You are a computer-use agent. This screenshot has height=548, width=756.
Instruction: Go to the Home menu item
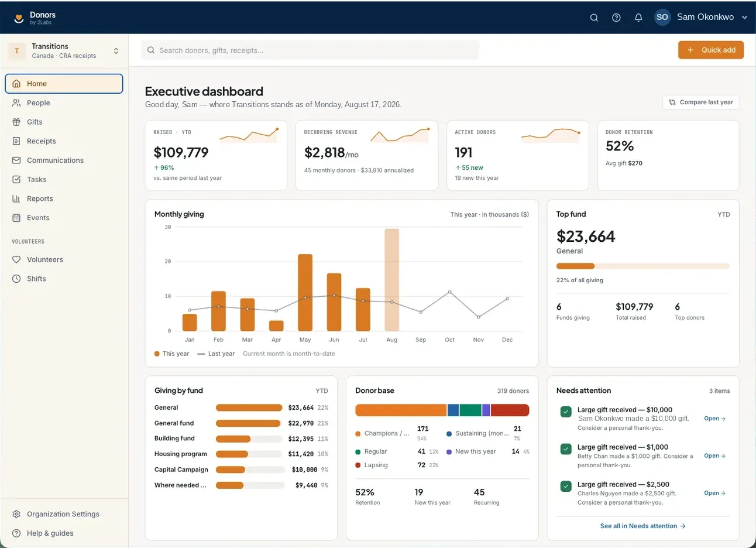coord(64,84)
